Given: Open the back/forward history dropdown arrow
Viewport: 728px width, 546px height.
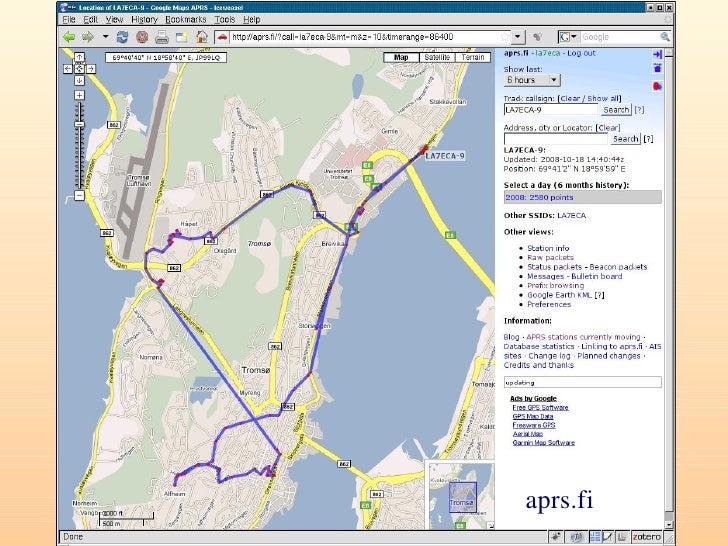Looking at the screenshot, I should click(105, 37).
